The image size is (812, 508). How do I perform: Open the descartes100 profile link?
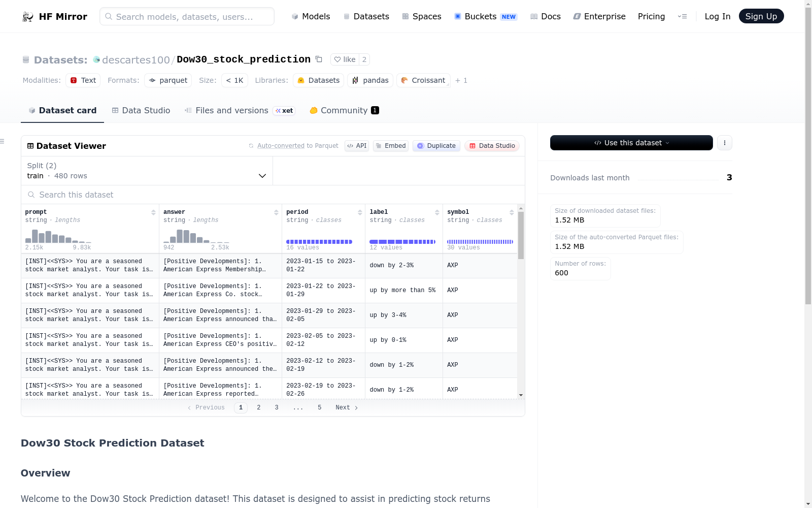pos(136,60)
